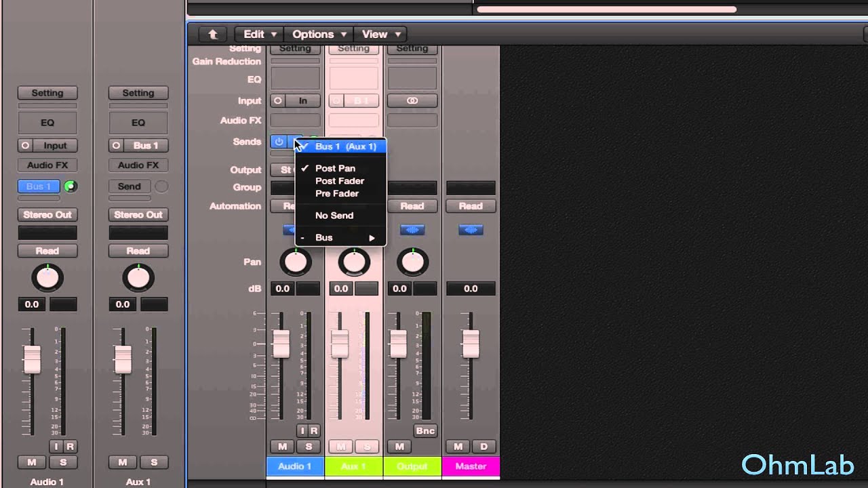
Task: Select the blue Audio 1 channel name label
Action: point(295,466)
